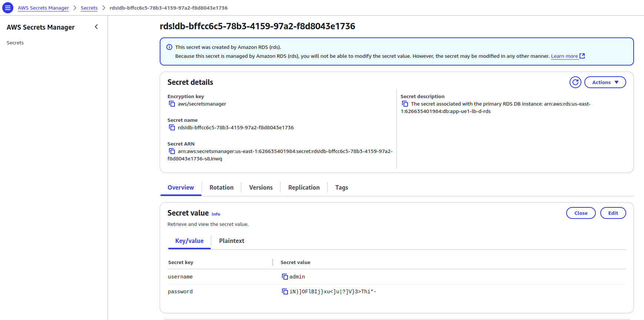Viewport: 644px width, 320px height.
Task: Click the secret ARN text
Action: [280, 155]
